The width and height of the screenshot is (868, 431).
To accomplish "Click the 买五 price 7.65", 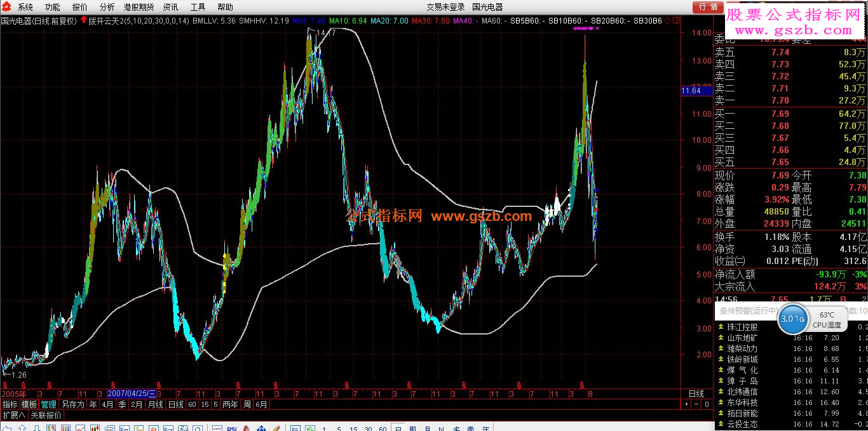I will [x=780, y=162].
